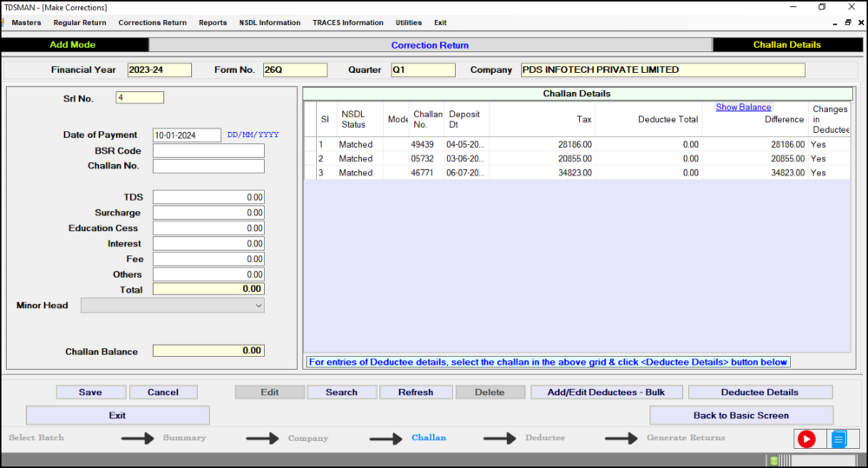Click the Others amount field
Viewport: 868px width, 468px height.
(x=208, y=274)
